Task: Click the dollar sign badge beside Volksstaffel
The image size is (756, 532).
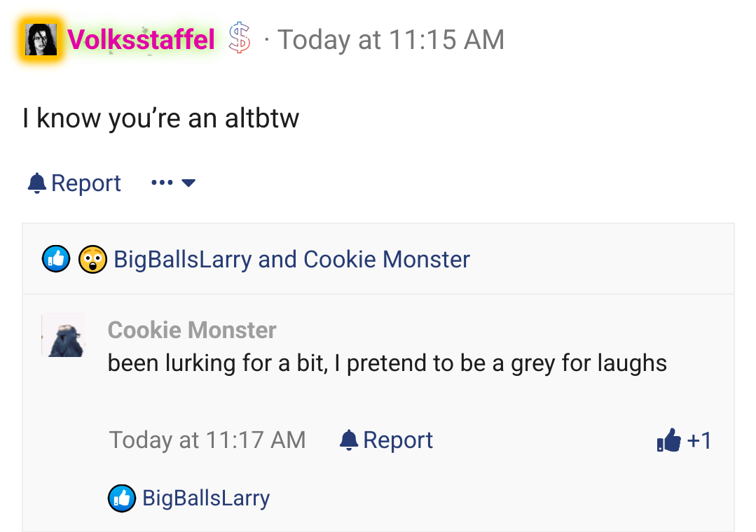Action: 240,40
